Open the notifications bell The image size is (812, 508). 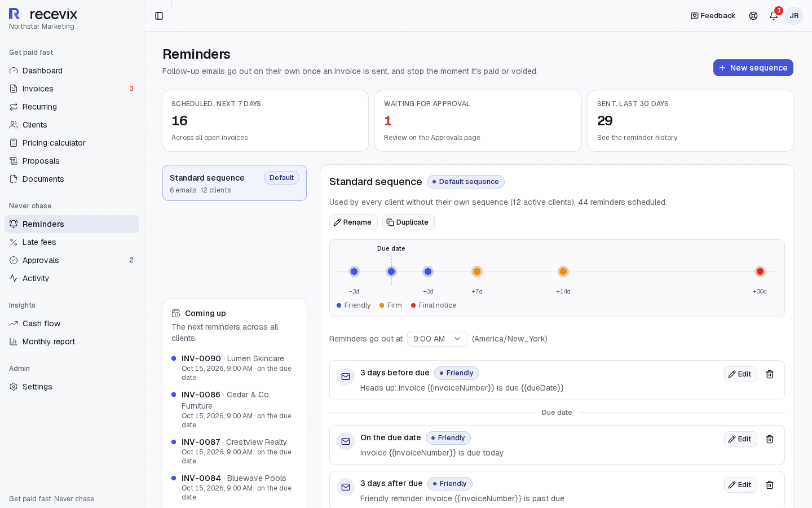pyautogui.click(x=774, y=16)
